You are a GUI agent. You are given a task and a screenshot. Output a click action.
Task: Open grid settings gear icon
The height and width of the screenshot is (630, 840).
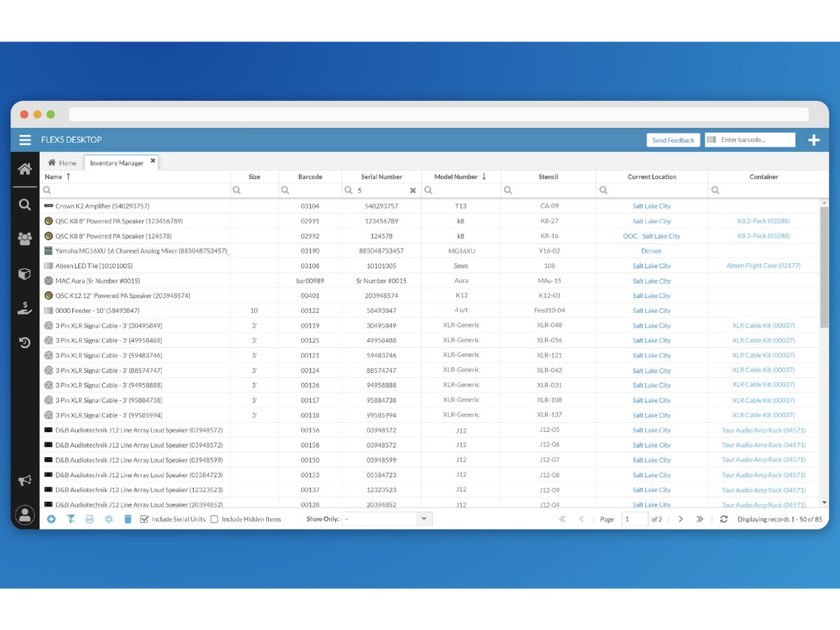click(108, 519)
